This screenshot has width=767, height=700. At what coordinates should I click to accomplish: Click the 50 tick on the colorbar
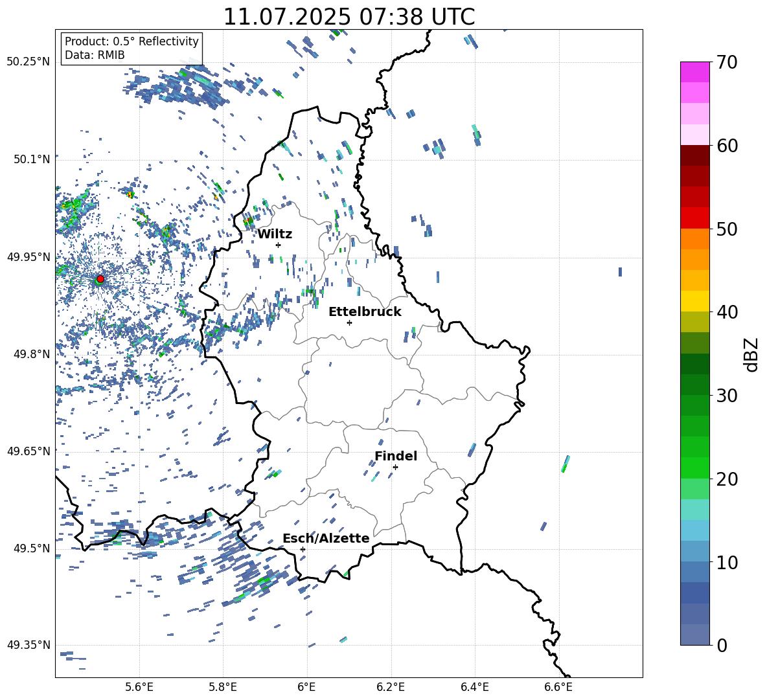726,229
